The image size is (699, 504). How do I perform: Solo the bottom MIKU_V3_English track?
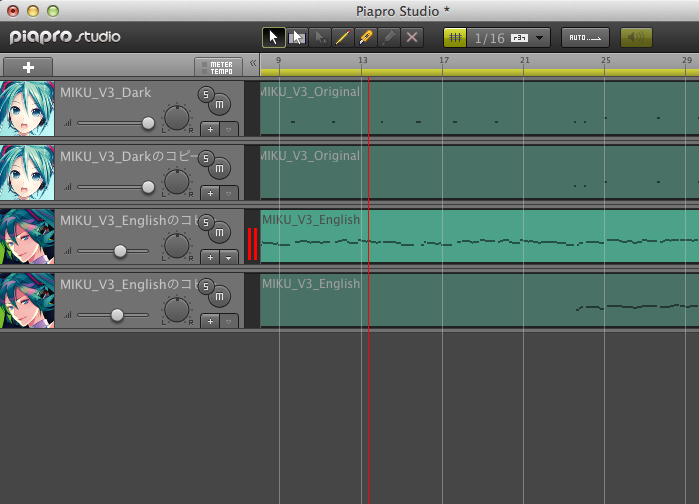(206, 286)
